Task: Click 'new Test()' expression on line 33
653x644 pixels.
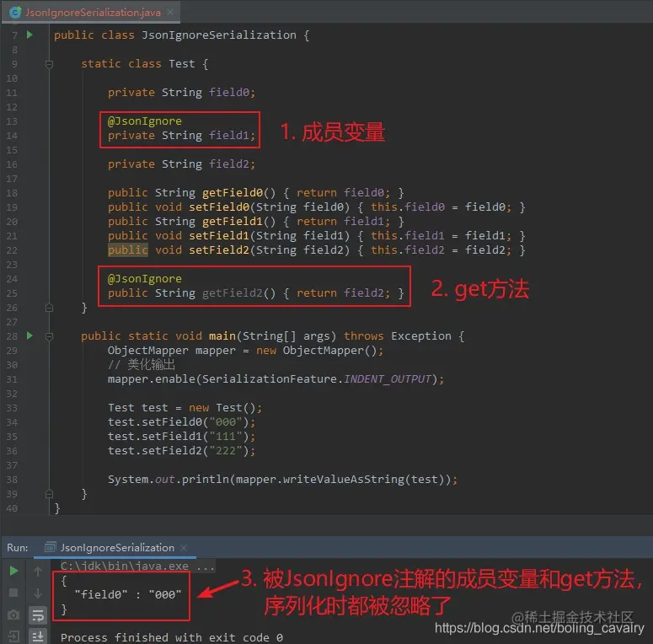Action: point(222,408)
